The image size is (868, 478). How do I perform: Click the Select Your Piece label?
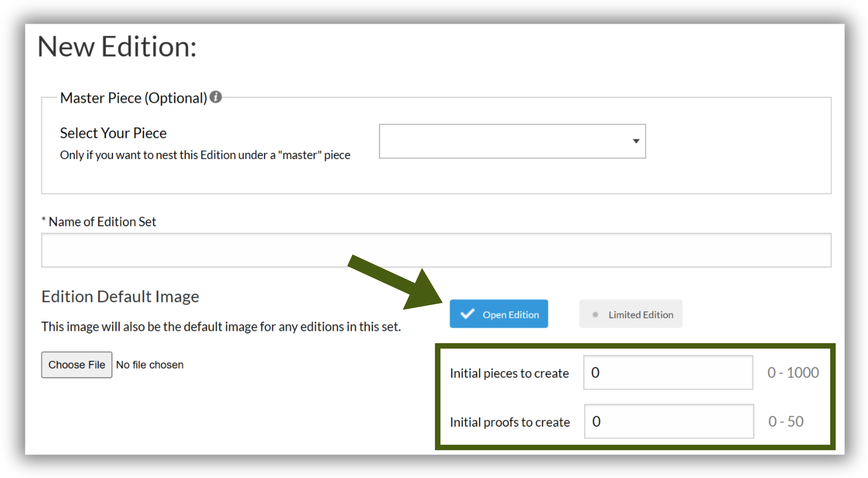point(113,133)
